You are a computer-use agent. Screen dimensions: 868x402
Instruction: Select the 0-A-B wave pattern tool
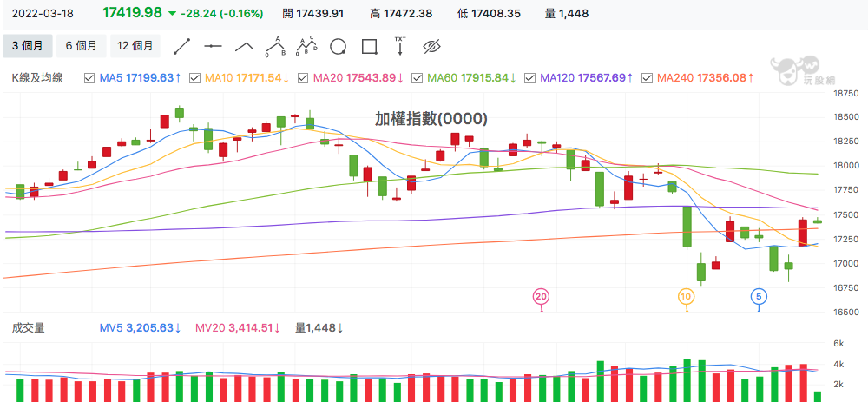[275, 46]
